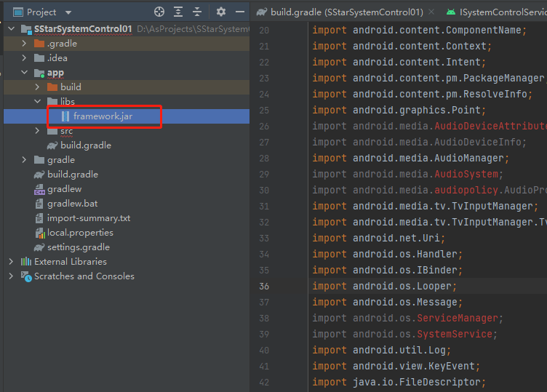
Task: Hide the Project tool window
Action: (240, 12)
